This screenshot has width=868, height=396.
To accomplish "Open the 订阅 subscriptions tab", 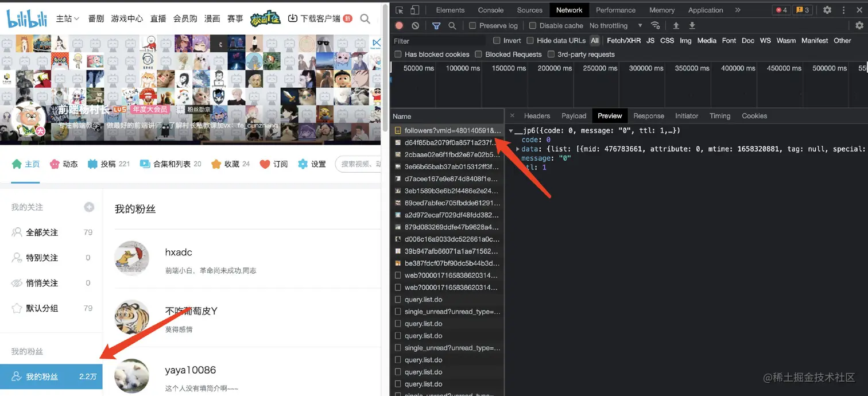I will pos(274,164).
